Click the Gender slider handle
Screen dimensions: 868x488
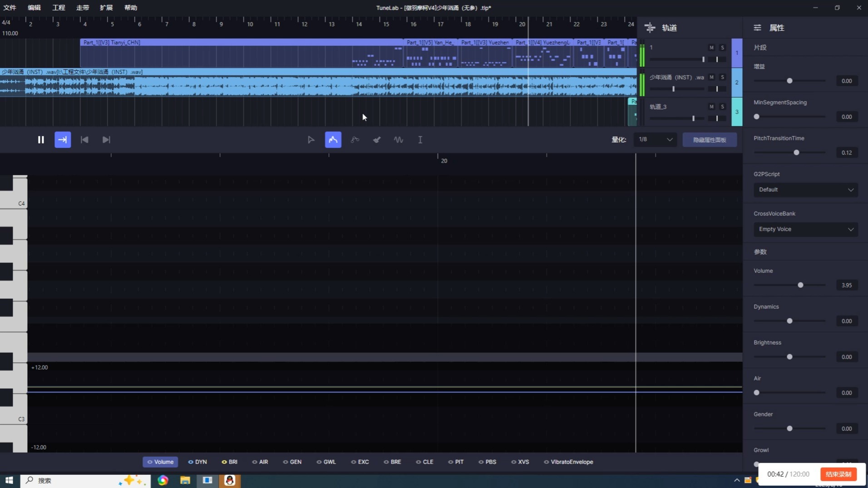tap(789, 429)
